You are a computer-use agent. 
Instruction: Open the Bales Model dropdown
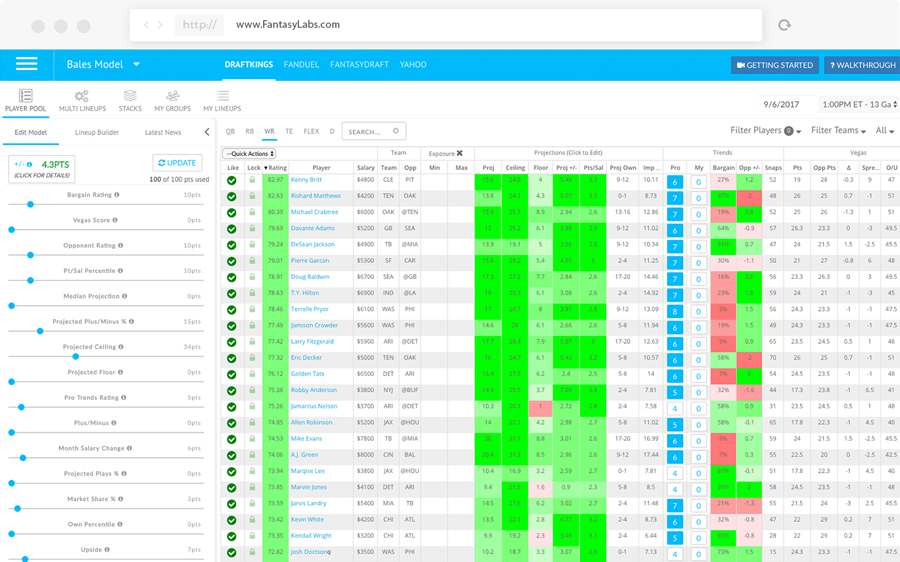pos(103,64)
